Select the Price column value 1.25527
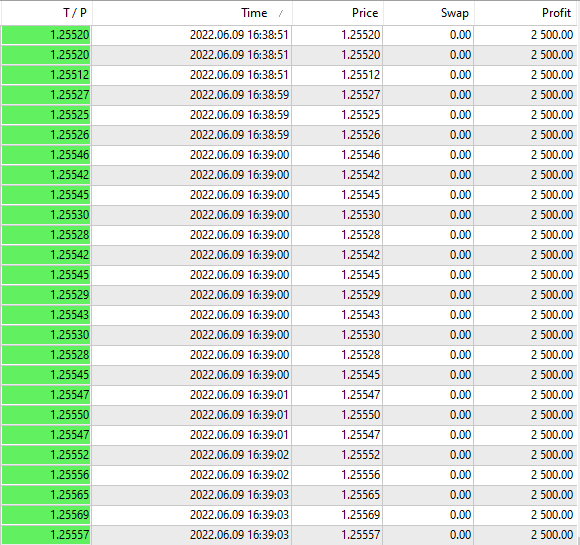 (x=360, y=95)
